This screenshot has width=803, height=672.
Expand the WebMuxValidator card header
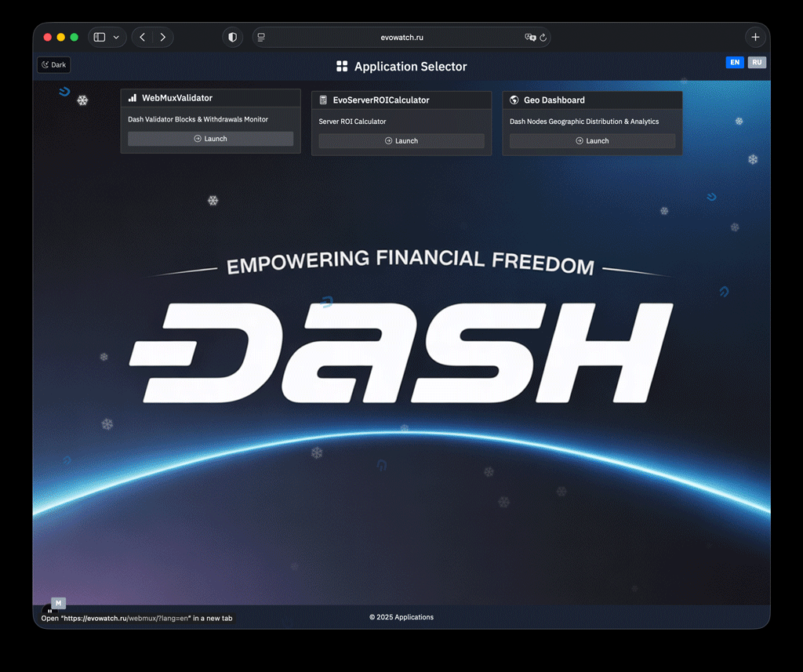pos(210,99)
